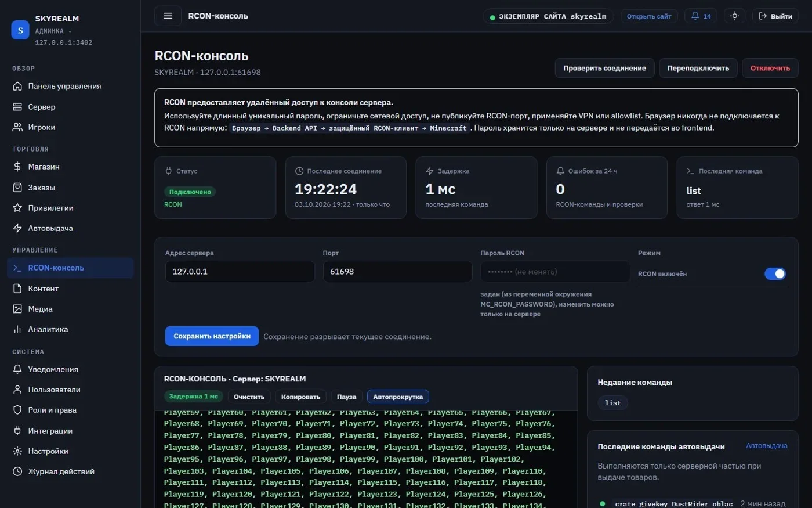
Task: Click the Пользователи person icon
Action: tap(17, 390)
